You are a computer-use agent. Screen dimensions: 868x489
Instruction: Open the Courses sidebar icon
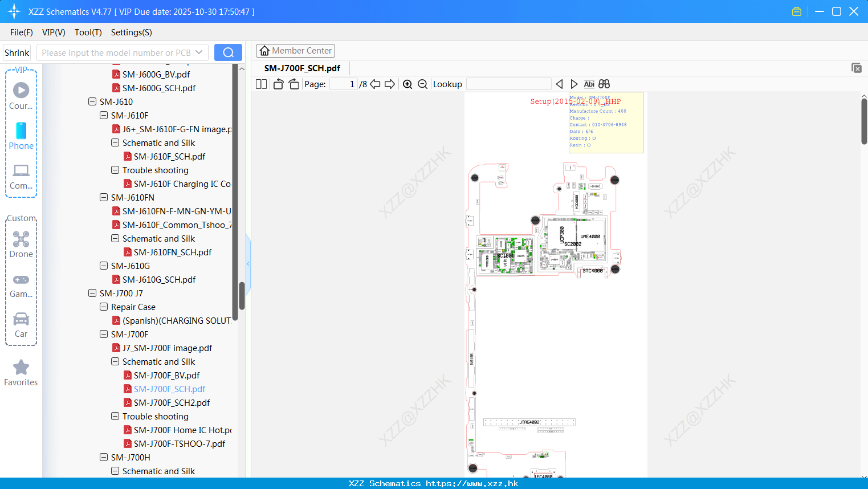tap(21, 95)
